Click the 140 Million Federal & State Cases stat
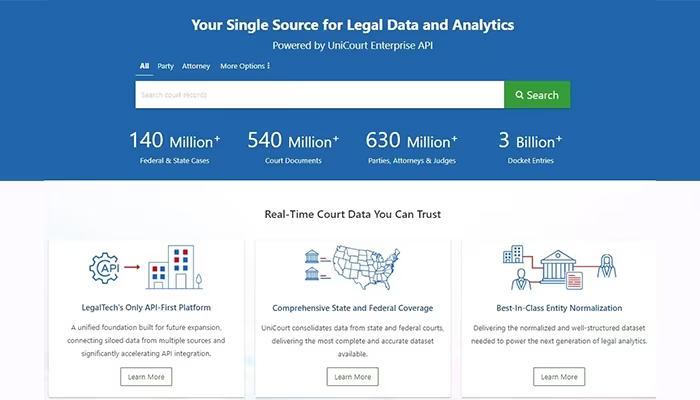700x400 pixels. (x=175, y=147)
